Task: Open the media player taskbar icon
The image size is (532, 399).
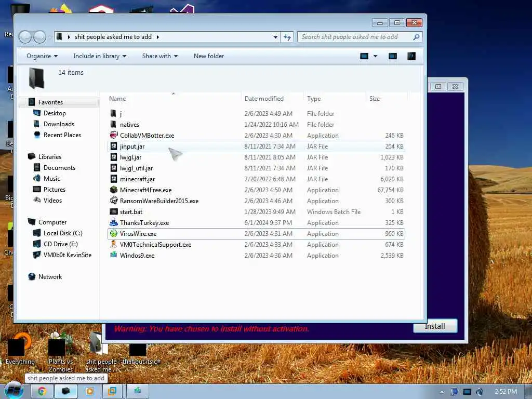Action: pos(89,391)
